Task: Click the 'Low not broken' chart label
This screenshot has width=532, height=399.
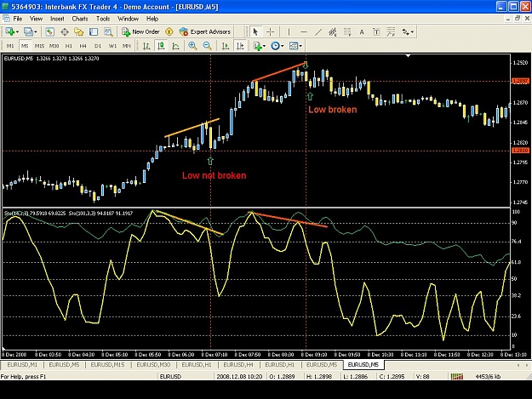Action: 215,175
